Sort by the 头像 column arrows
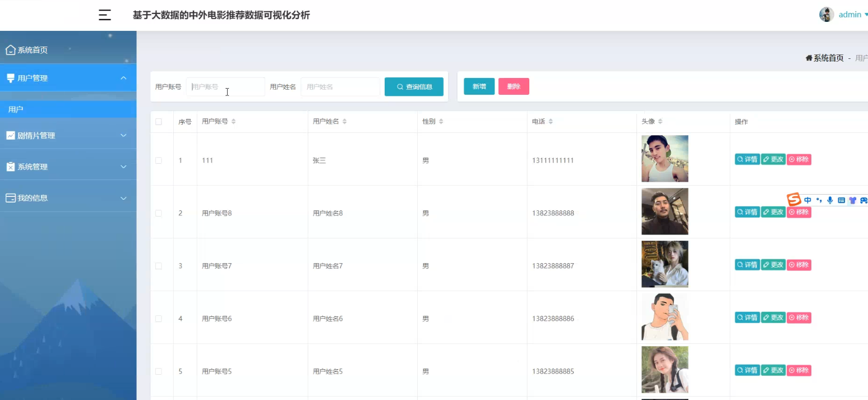Viewport: 868px width, 400px height. (661, 122)
